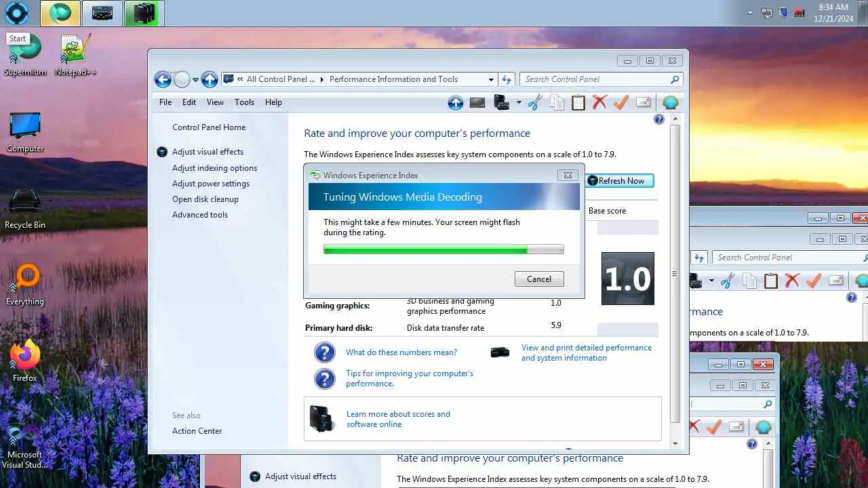This screenshot has width=868, height=488.
Task: Click the shield icon beside Adjust visual effects
Action: coord(162,152)
